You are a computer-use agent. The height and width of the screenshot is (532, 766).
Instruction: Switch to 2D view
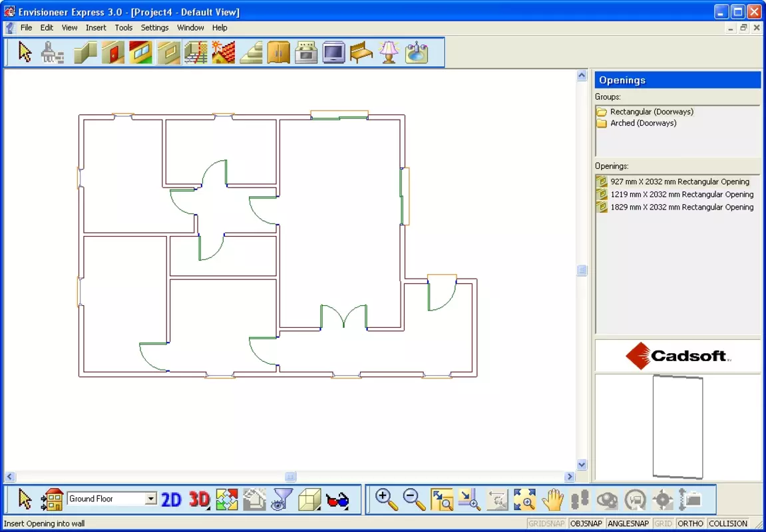click(x=171, y=499)
